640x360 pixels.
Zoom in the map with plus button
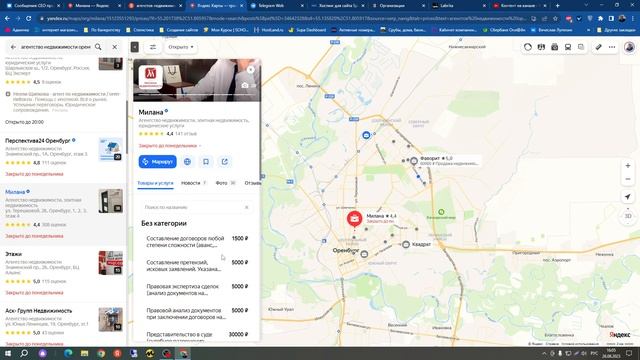628,166
